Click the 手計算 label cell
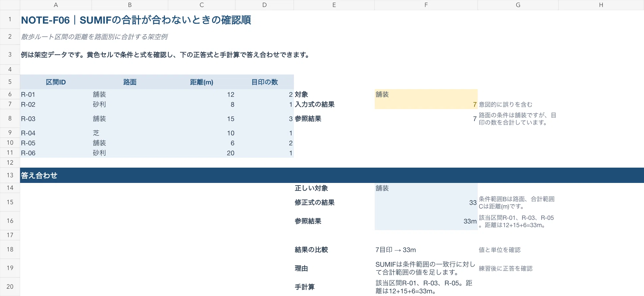The height and width of the screenshot is (296, 644). click(334, 287)
